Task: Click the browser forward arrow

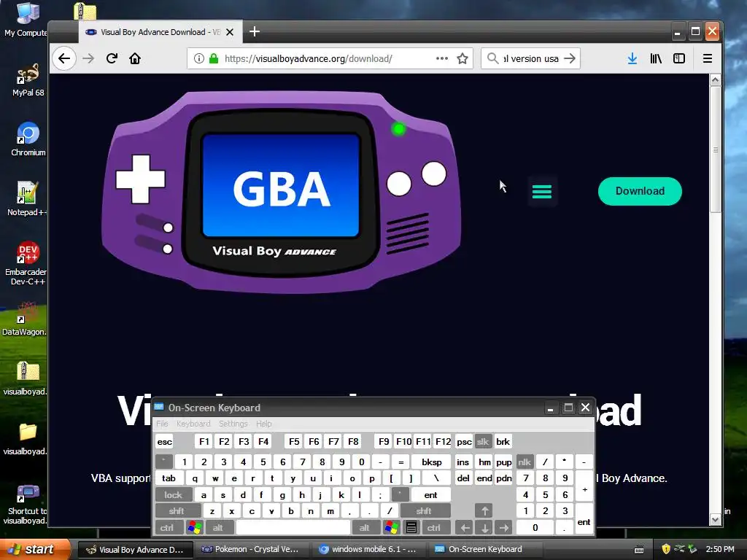Action: click(x=88, y=58)
